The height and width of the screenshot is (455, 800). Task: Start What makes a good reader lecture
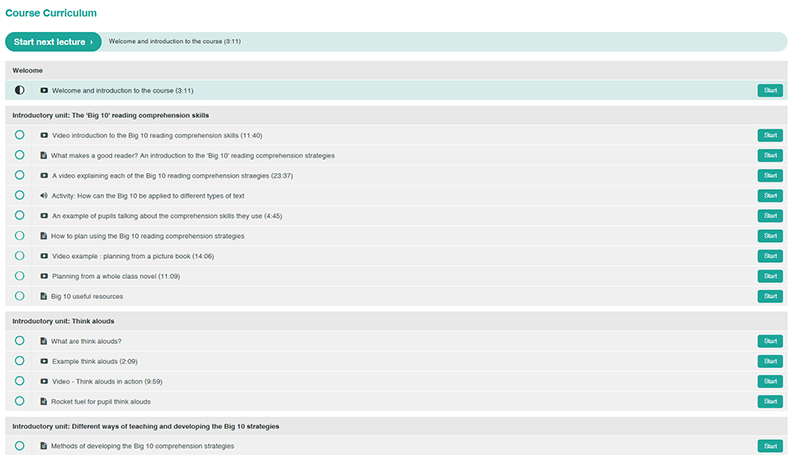(770, 155)
